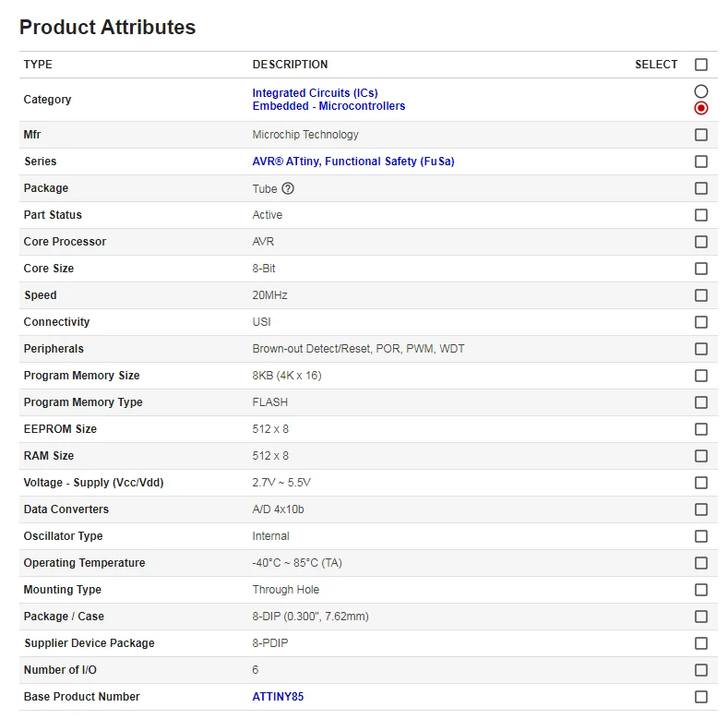The width and height of the screenshot is (728, 719).
Task: Check the Base Product Number checkbox
Action: (x=701, y=697)
